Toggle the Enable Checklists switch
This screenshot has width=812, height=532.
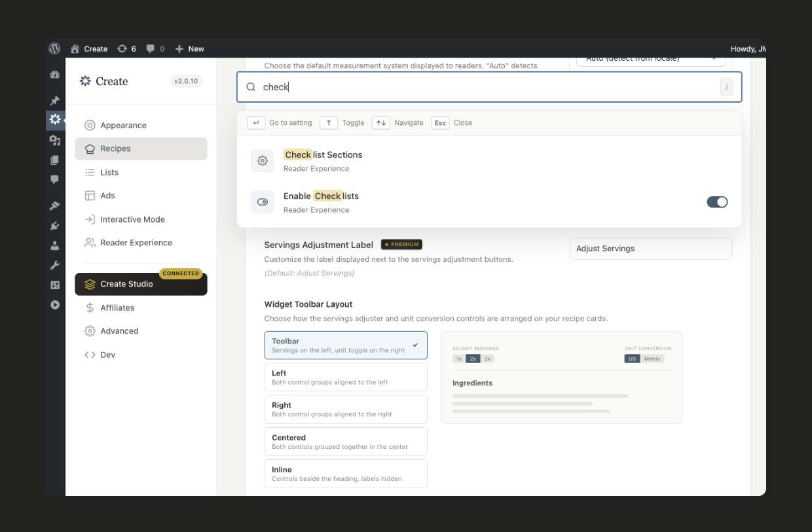coord(717,202)
